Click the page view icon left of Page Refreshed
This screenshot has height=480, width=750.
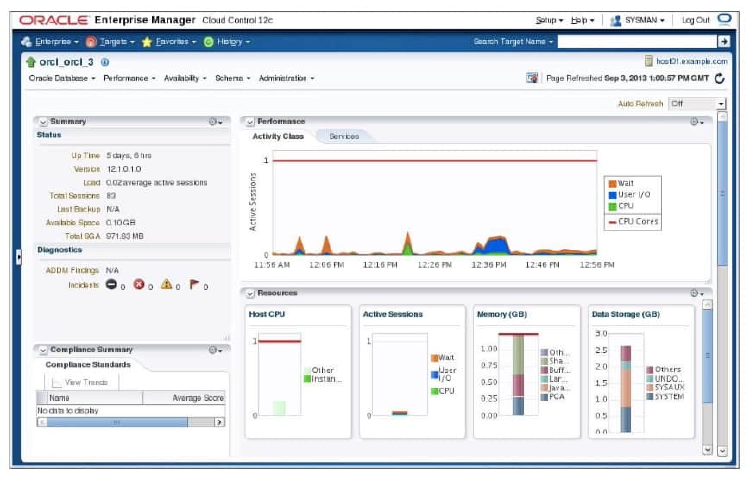click(x=532, y=77)
